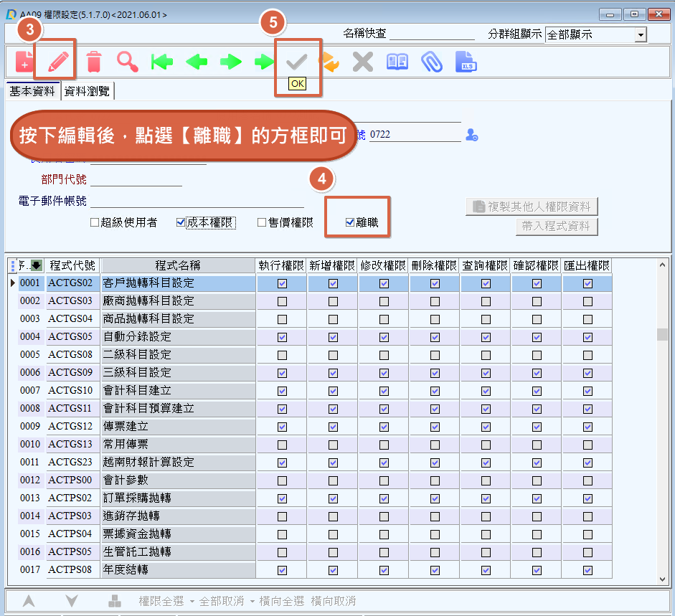Click the sort arrow in sequence column header

point(37,265)
